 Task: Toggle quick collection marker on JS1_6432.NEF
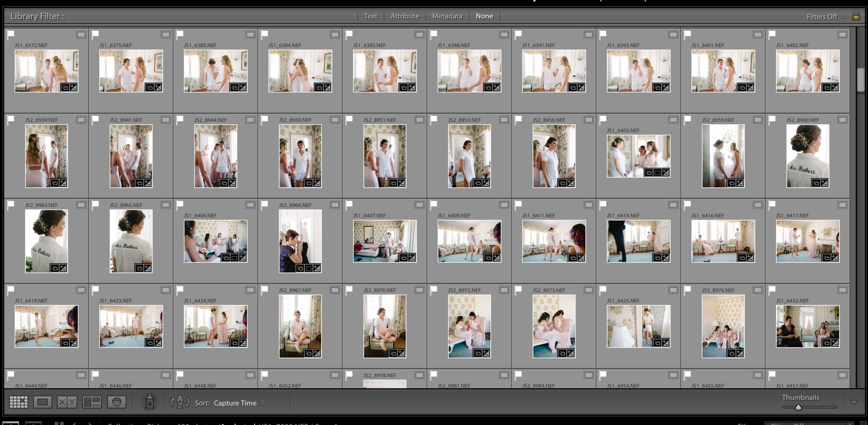tap(842, 290)
